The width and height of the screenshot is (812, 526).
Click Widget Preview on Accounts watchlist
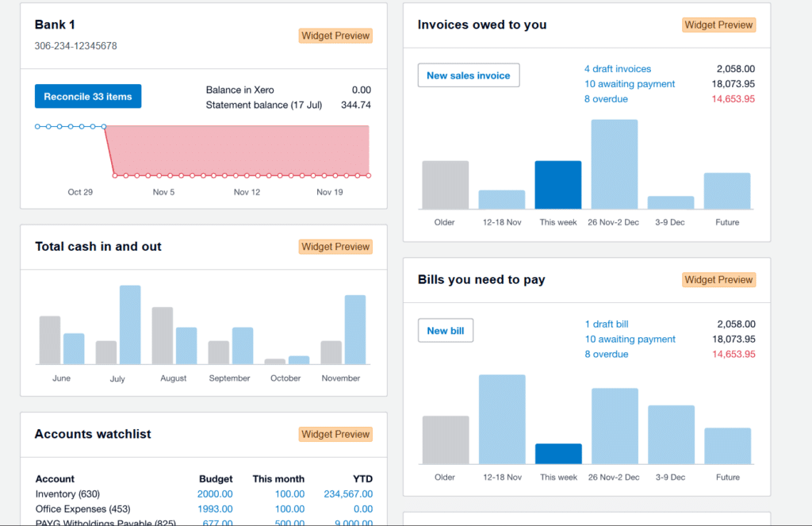point(335,434)
